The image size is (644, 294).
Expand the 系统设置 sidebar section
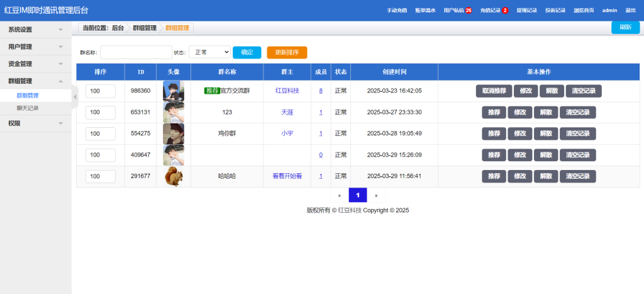click(35, 30)
